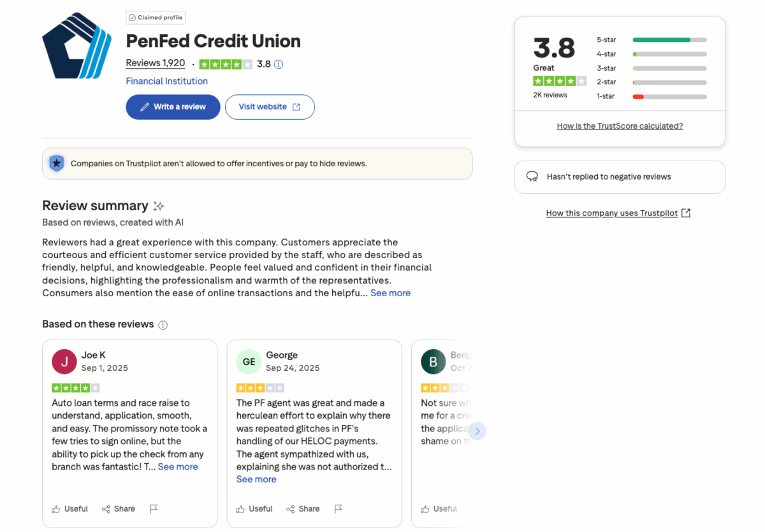Viewport: 765px width, 532px height.
Task: Click the PenFed Credit Union logo
Action: pyautogui.click(x=76, y=45)
